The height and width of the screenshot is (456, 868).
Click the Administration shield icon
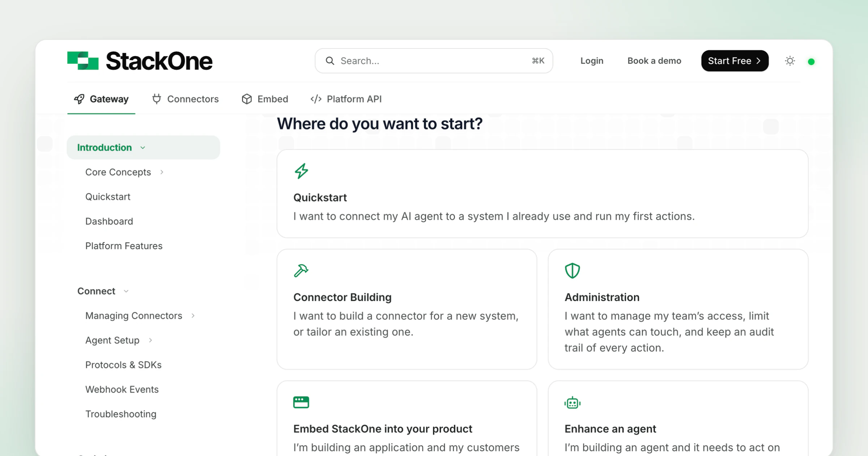point(573,271)
